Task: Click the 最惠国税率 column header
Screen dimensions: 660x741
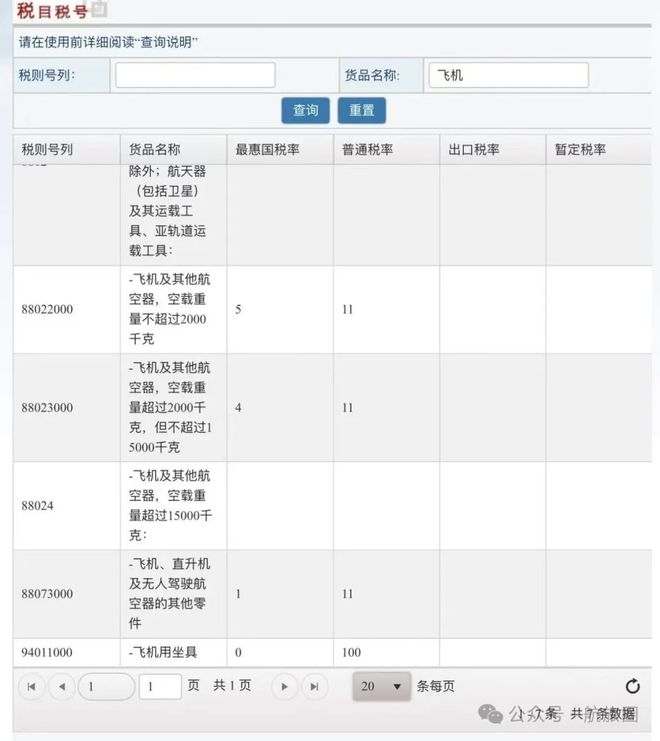Action: pyautogui.click(x=267, y=150)
